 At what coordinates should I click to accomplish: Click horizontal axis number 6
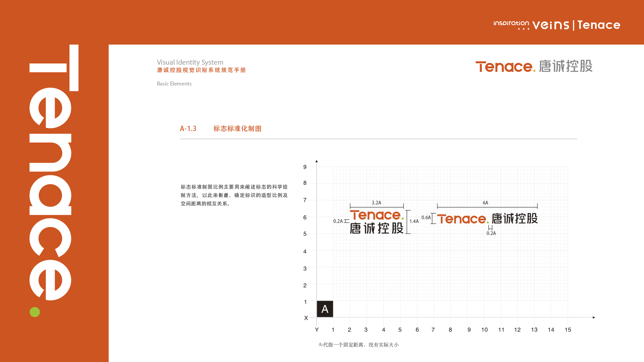coord(417,330)
